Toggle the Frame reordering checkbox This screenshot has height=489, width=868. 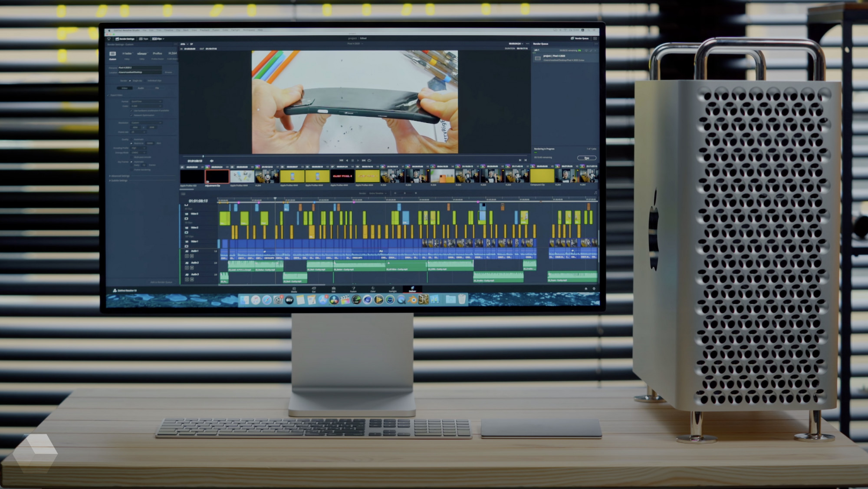tap(132, 170)
